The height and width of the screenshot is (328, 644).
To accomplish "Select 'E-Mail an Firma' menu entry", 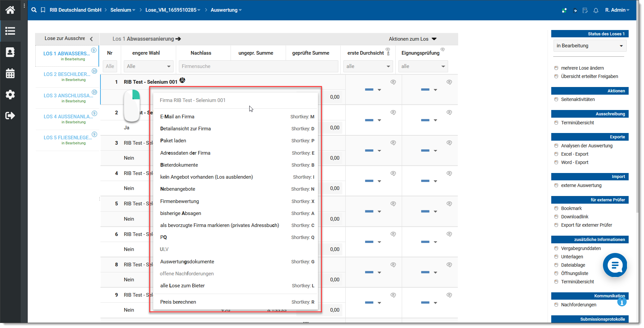I will point(177,117).
